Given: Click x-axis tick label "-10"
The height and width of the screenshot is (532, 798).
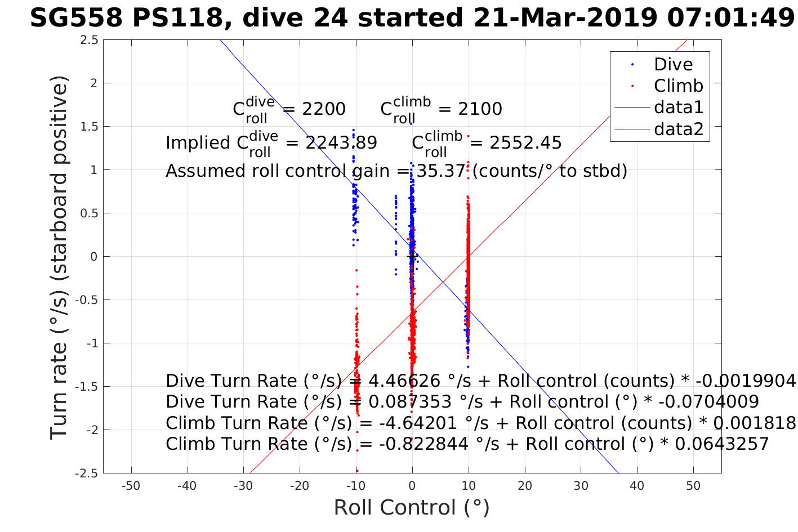Looking at the screenshot, I should point(356,486).
